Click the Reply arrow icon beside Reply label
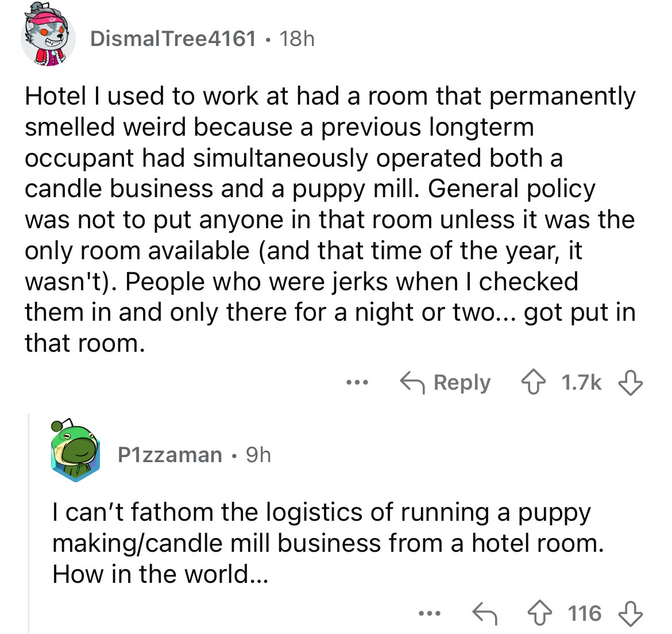The width and height of the screenshot is (672, 634). 412,382
